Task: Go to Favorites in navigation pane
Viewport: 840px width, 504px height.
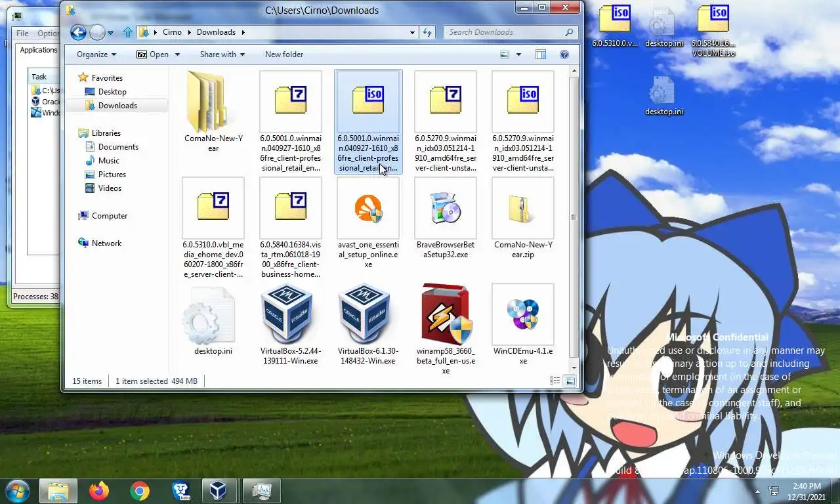Action: point(107,77)
